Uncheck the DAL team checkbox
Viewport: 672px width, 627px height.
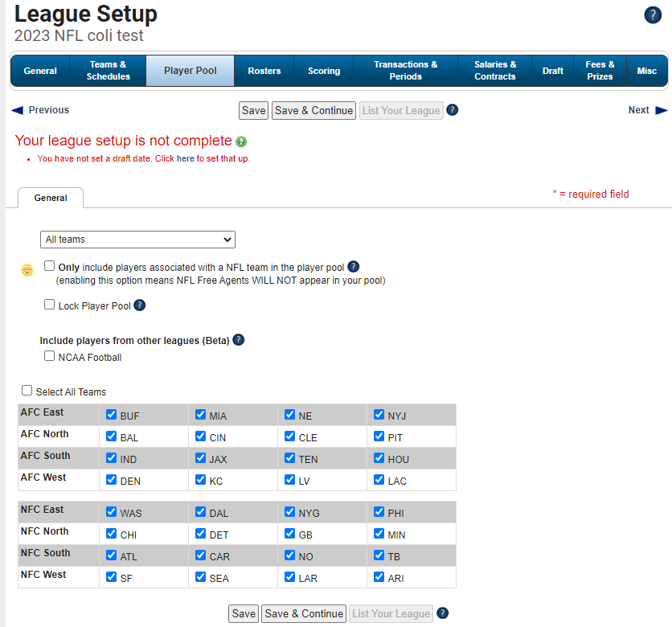click(x=201, y=512)
